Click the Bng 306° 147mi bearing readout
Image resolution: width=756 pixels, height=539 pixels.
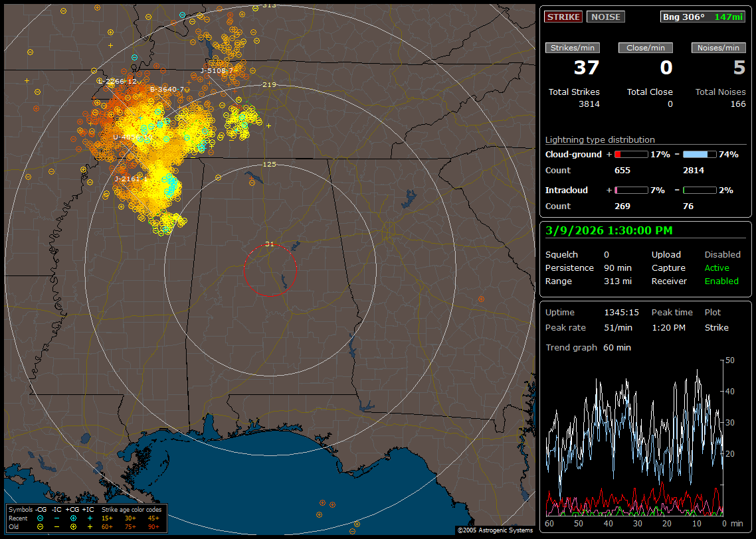pyautogui.click(x=704, y=17)
